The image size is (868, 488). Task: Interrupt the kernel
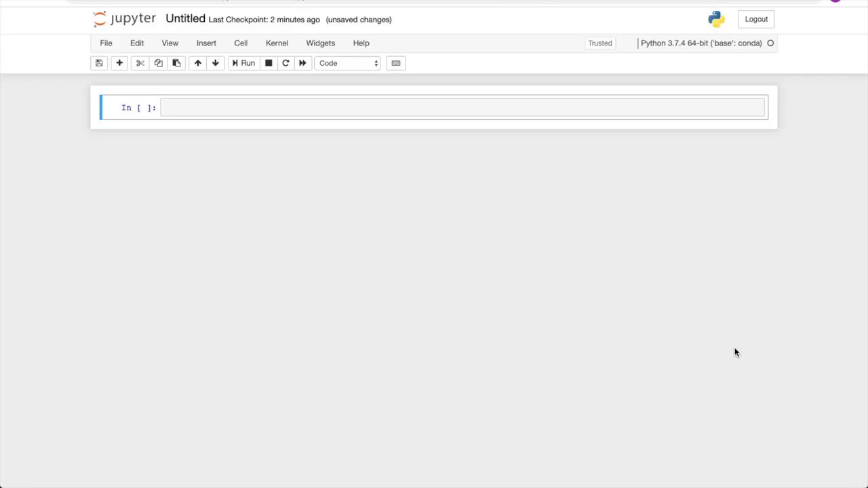click(269, 63)
